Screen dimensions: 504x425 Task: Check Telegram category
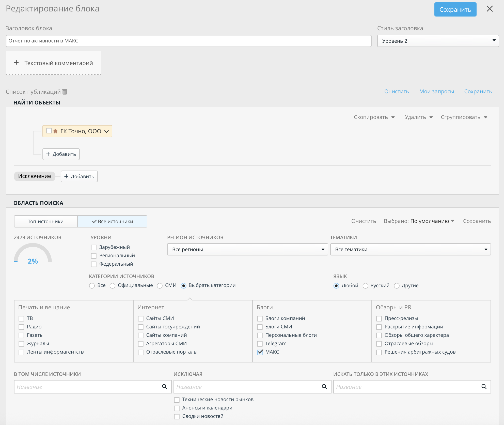pos(260,344)
